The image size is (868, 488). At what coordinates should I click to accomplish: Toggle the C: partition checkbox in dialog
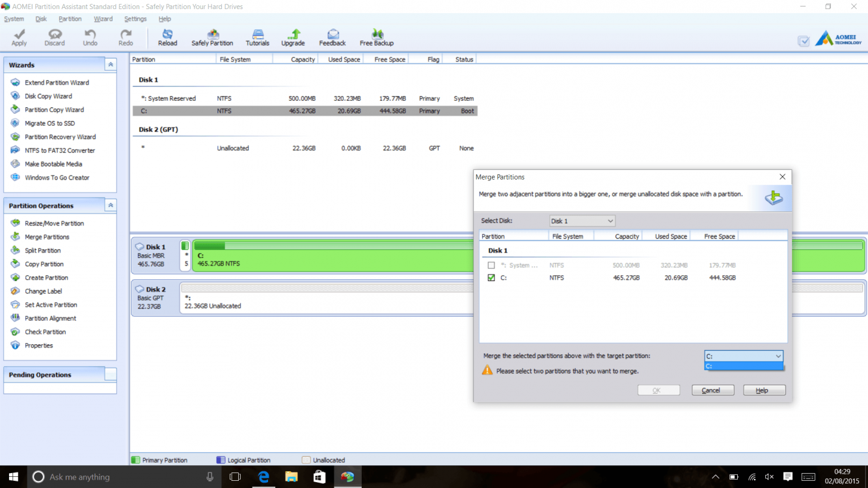pos(491,278)
